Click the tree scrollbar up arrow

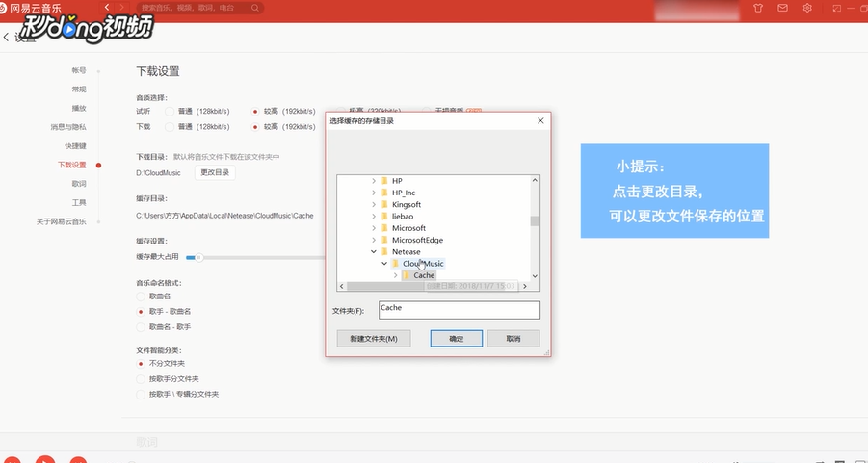pos(535,180)
